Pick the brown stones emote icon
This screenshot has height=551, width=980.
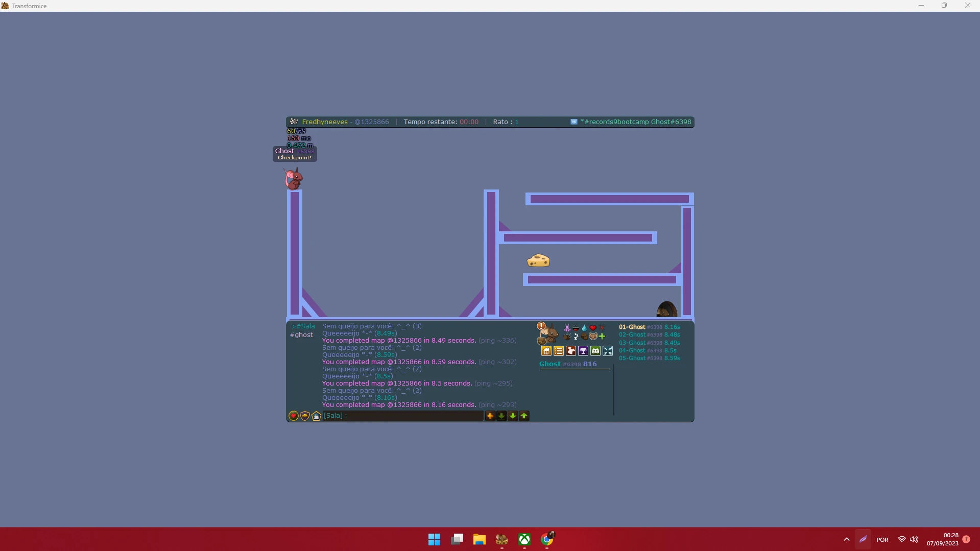[584, 337]
